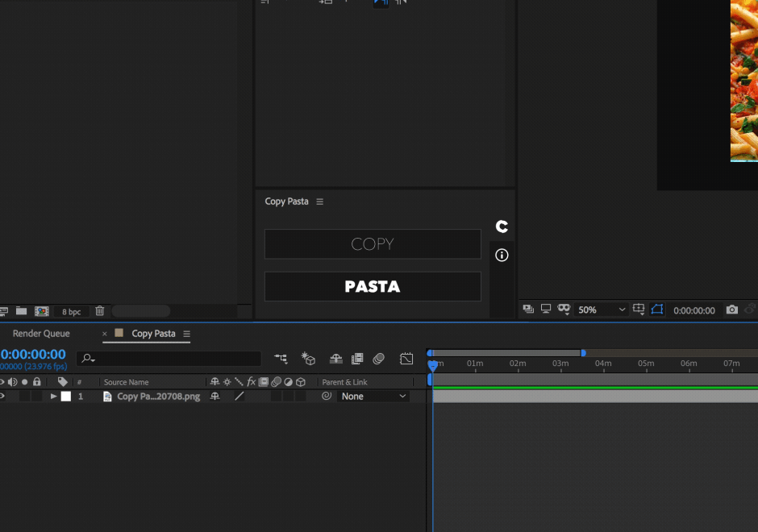
Task: Click the PNG file icon of layer 1
Action: (107, 397)
